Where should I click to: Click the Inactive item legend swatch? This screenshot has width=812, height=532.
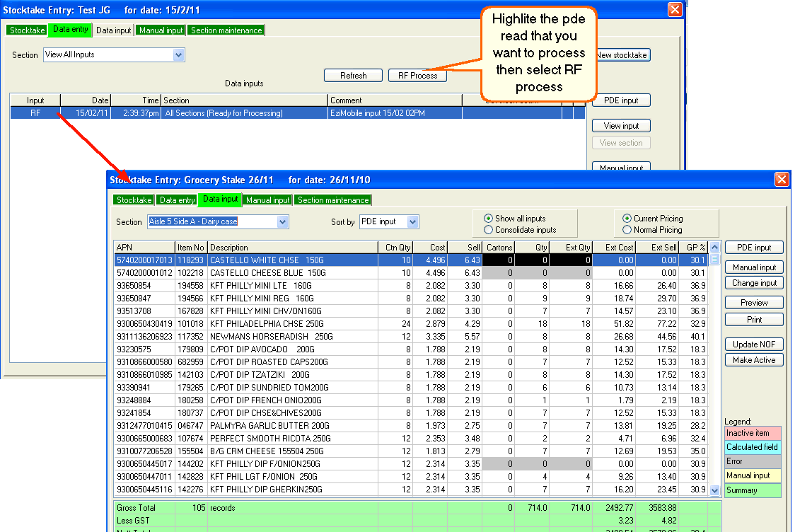(x=753, y=433)
